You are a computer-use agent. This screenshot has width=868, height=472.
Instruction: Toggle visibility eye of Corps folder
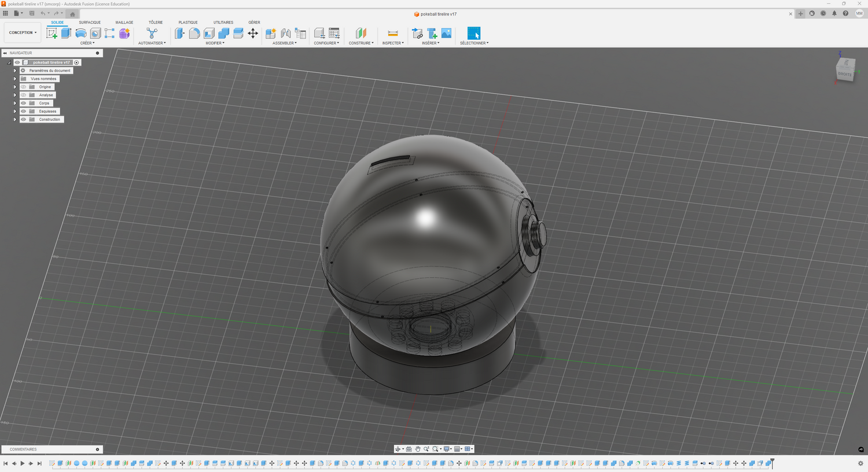24,103
